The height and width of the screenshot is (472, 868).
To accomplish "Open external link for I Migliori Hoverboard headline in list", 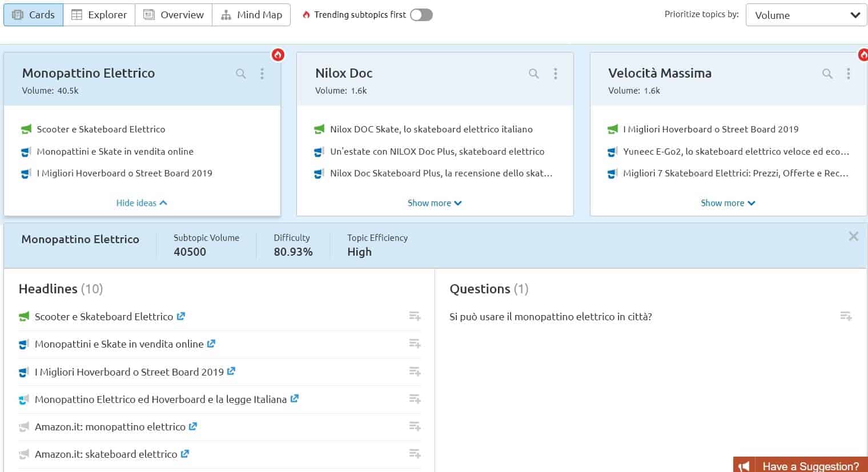I will click(231, 371).
